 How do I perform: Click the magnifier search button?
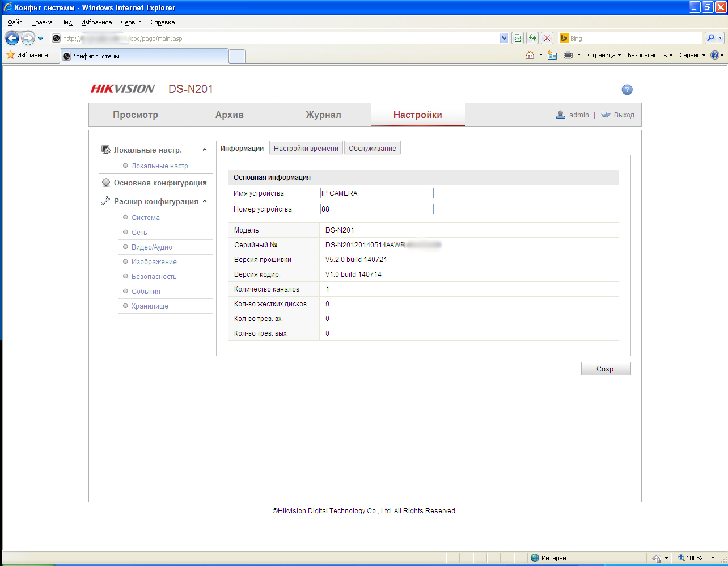point(710,38)
